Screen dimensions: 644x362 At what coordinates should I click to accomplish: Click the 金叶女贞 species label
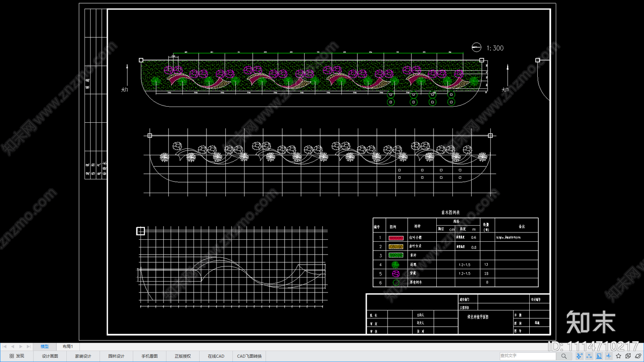pyautogui.click(x=415, y=246)
